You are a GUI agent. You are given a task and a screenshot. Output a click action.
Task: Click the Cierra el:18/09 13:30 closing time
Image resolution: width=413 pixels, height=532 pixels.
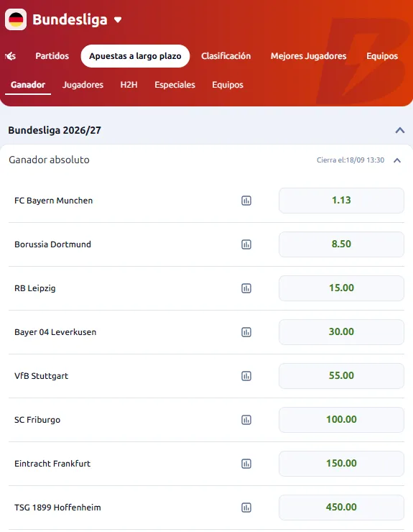pyautogui.click(x=351, y=160)
